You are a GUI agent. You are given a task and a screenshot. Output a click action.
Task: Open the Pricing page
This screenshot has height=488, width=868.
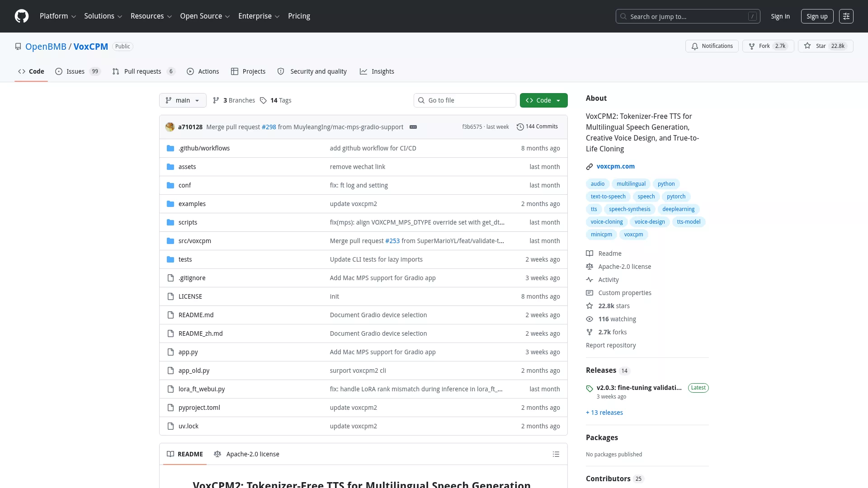pyautogui.click(x=299, y=16)
